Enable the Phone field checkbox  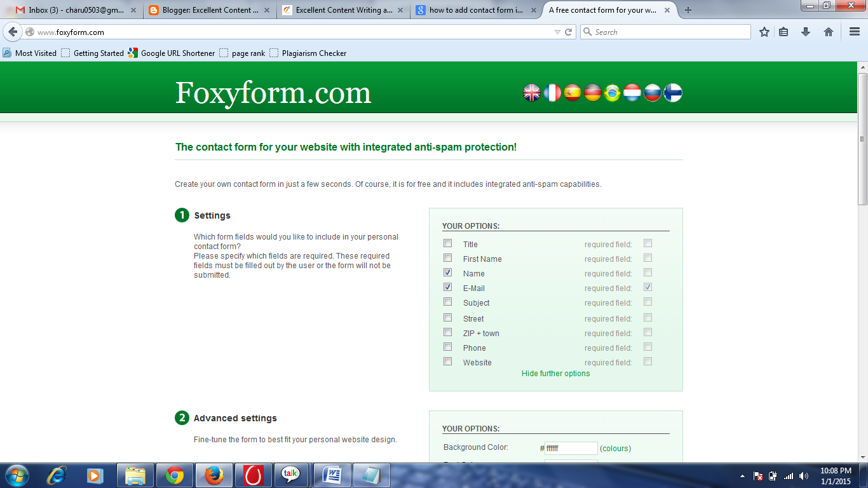[448, 347]
